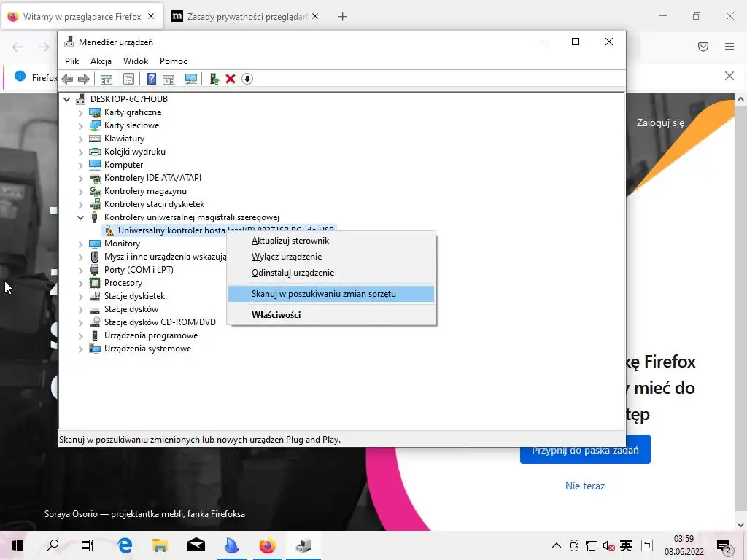747x560 pixels.
Task: Close the Zasady prywatności tab
Action: tap(315, 17)
